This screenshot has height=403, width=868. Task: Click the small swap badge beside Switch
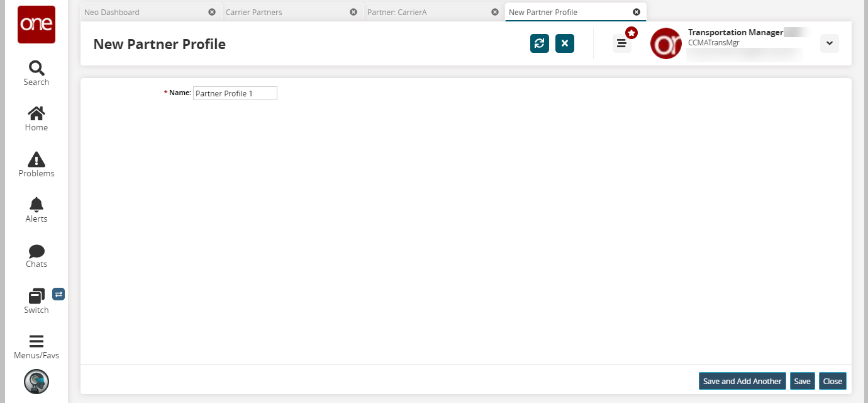click(x=58, y=294)
